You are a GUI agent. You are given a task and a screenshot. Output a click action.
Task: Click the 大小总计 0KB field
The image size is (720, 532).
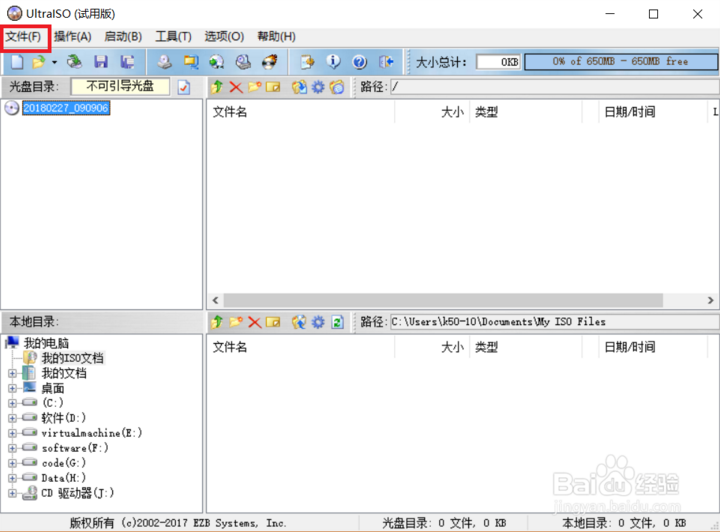(498, 62)
